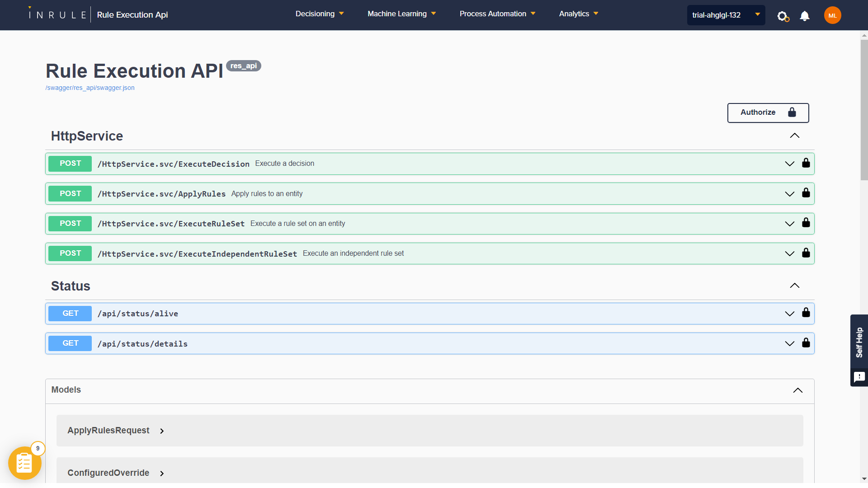This screenshot has height=488, width=868.
Task: Expand the ApplyRulesRequest model
Action: [x=162, y=431]
